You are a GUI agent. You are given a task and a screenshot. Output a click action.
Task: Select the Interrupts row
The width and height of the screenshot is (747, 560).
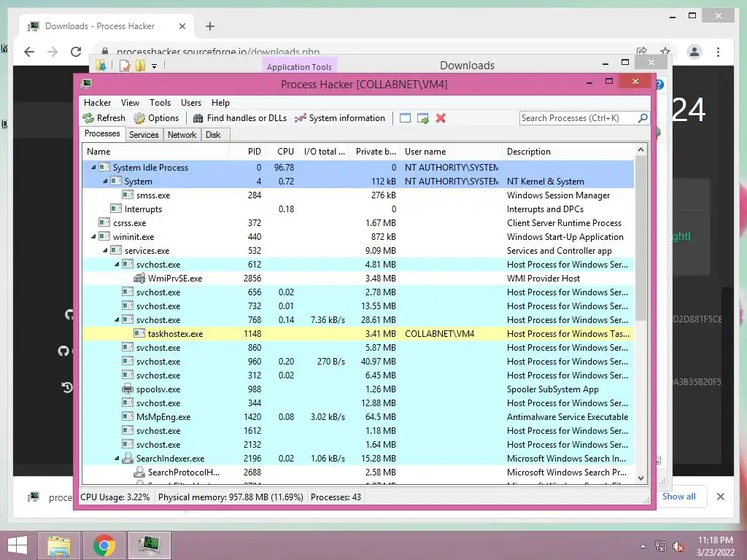(x=358, y=209)
